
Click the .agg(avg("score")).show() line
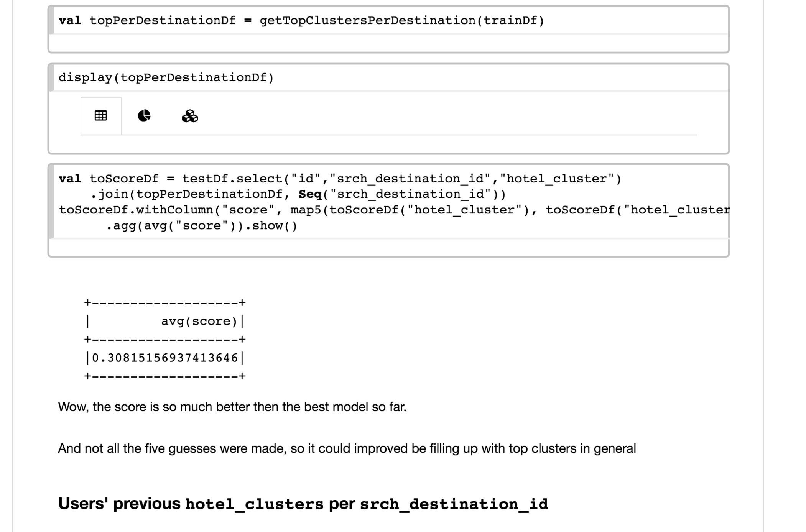(201, 226)
